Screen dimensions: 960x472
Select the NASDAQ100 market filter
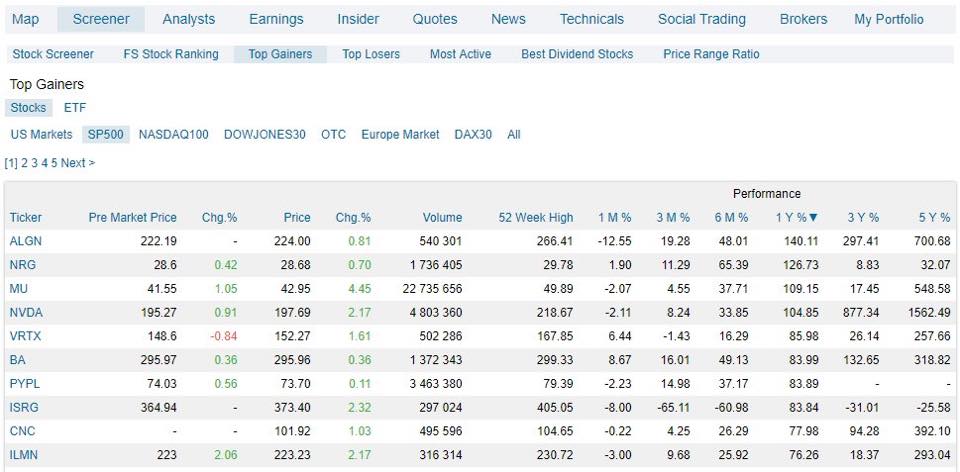[x=173, y=135]
